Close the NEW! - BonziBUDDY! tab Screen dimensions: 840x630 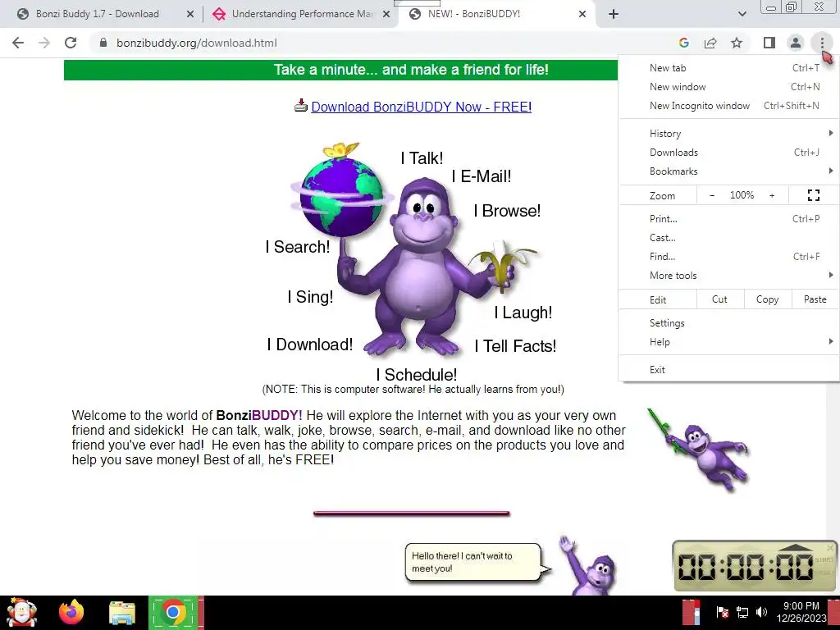[x=582, y=15]
